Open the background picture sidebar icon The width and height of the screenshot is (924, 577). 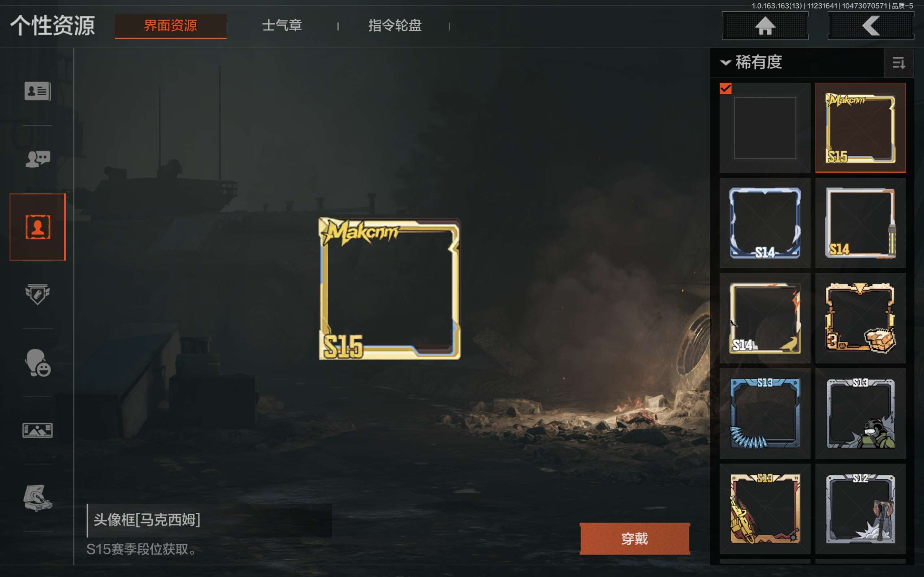tap(38, 431)
